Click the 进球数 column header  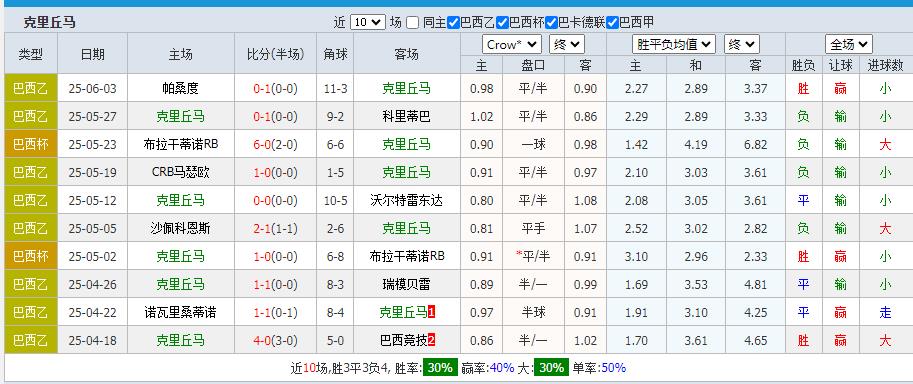click(x=885, y=65)
